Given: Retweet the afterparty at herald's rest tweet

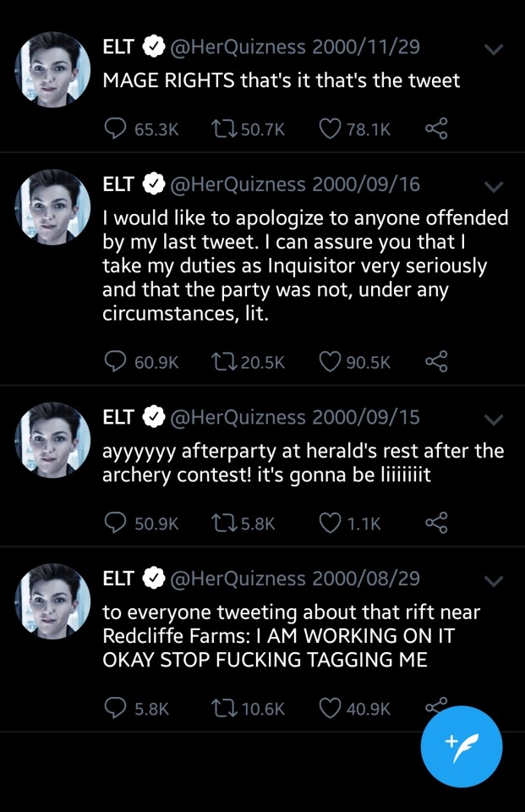Looking at the screenshot, I should (x=224, y=524).
